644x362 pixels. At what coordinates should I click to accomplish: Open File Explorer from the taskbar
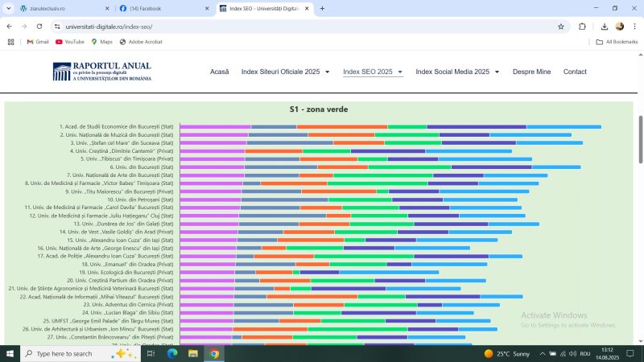(193, 353)
